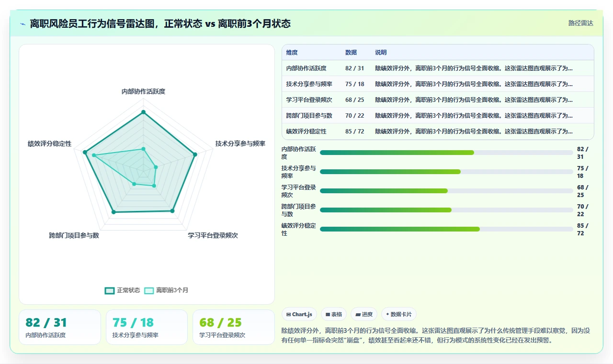Click the 维度 column header
Viewport: 613px width, 364px height.
292,53
